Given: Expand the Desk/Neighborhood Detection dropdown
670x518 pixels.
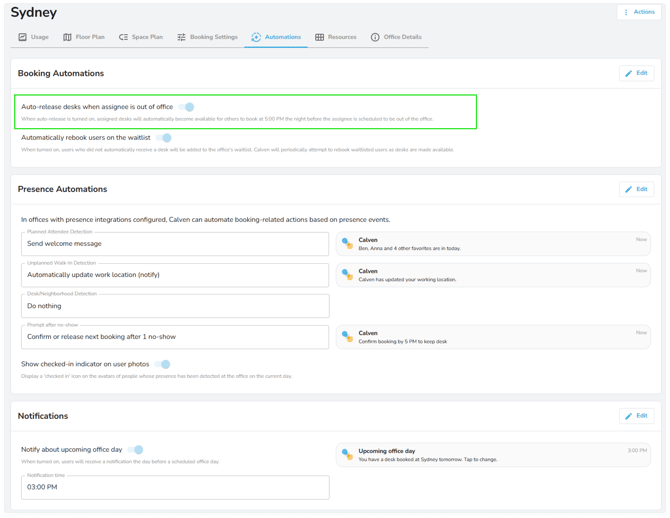Looking at the screenshot, I should click(x=175, y=305).
